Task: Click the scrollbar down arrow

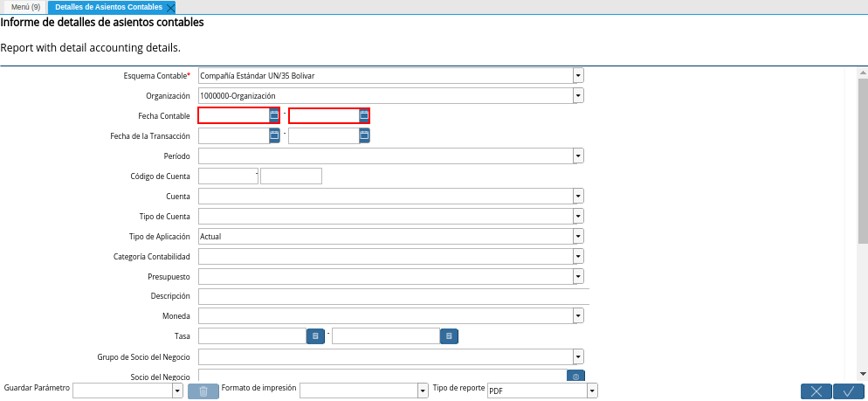Action: pos(863,374)
